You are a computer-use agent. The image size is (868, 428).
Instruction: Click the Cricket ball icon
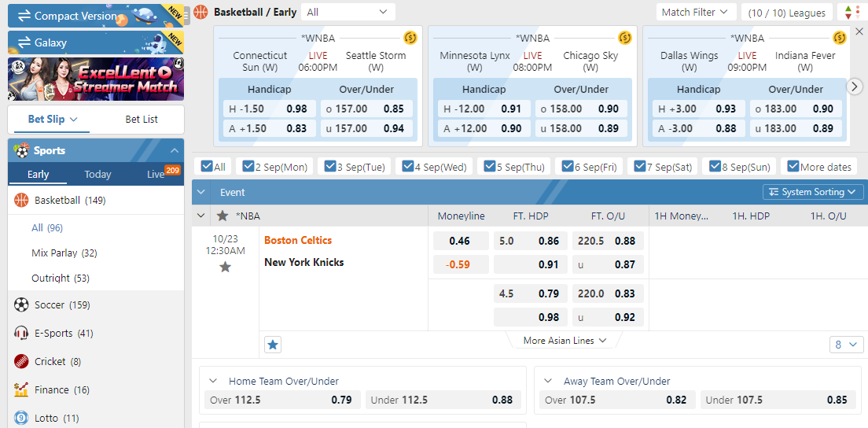tap(21, 361)
